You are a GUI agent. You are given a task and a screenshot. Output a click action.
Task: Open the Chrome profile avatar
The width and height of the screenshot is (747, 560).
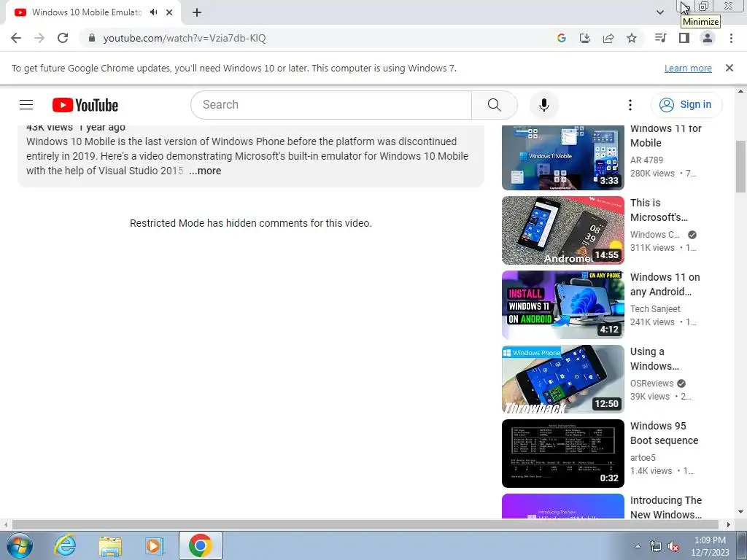click(x=708, y=38)
